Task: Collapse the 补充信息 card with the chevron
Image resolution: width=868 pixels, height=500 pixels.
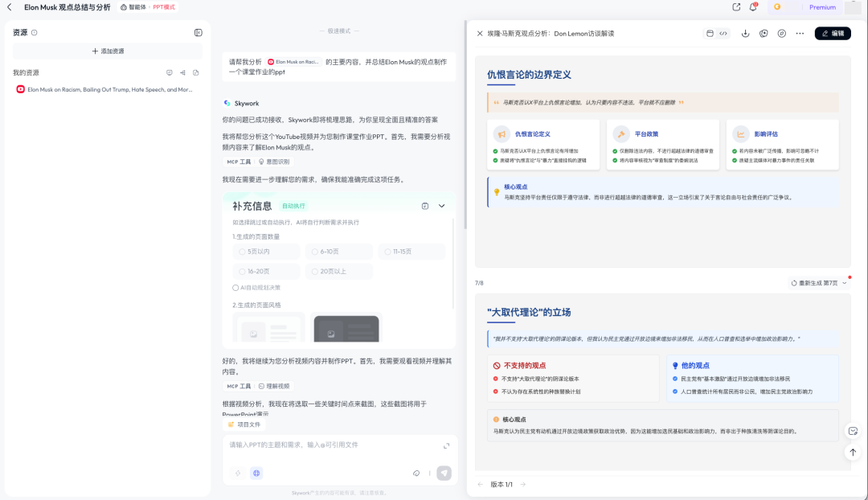Action: pos(441,206)
